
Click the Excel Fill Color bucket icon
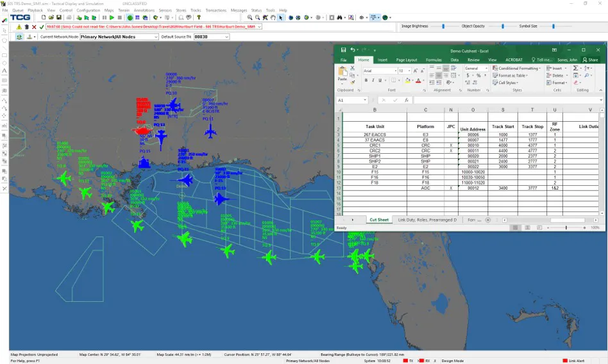406,81
